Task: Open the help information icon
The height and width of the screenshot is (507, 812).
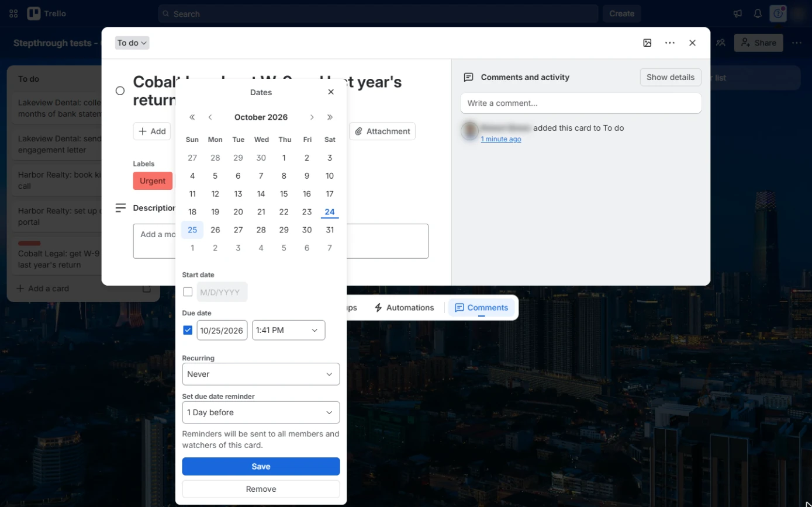Action: pos(778,13)
